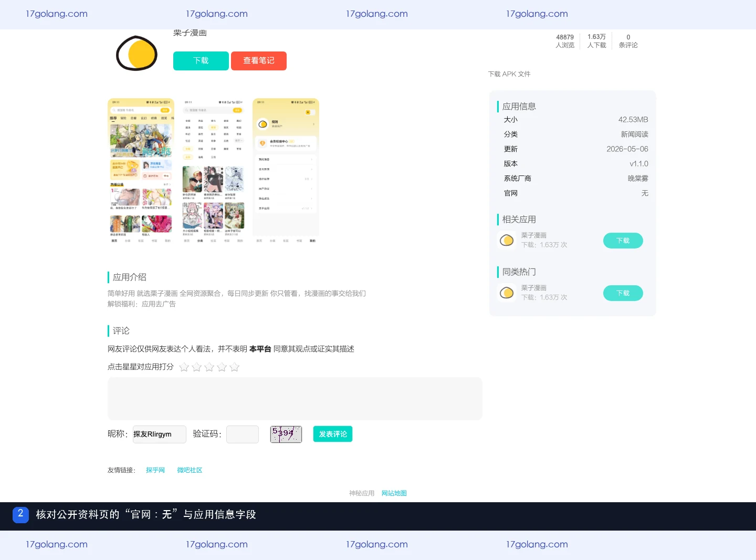Click the 神秘应用 footer text
Image resolution: width=756 pixels, height=560 pixels.
tap(362, 493)
